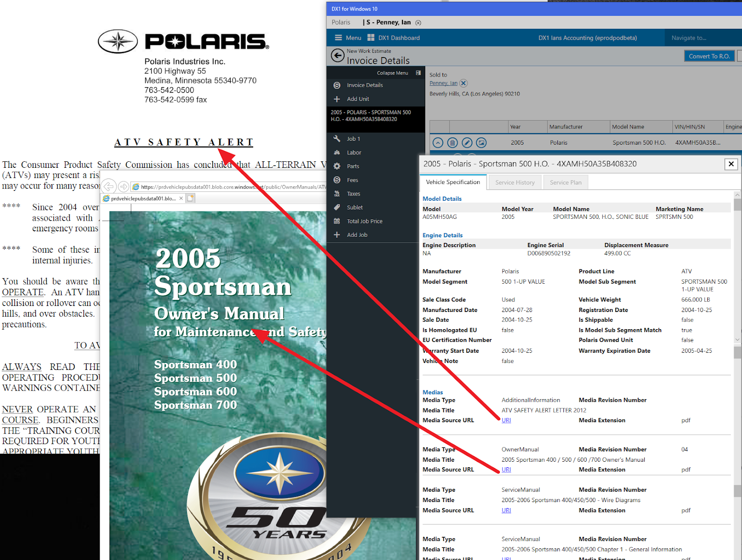Screen dimensions: 742x560
Task: Select prdvehiclepubsdata001 browser tab
Action: point(143,198)
